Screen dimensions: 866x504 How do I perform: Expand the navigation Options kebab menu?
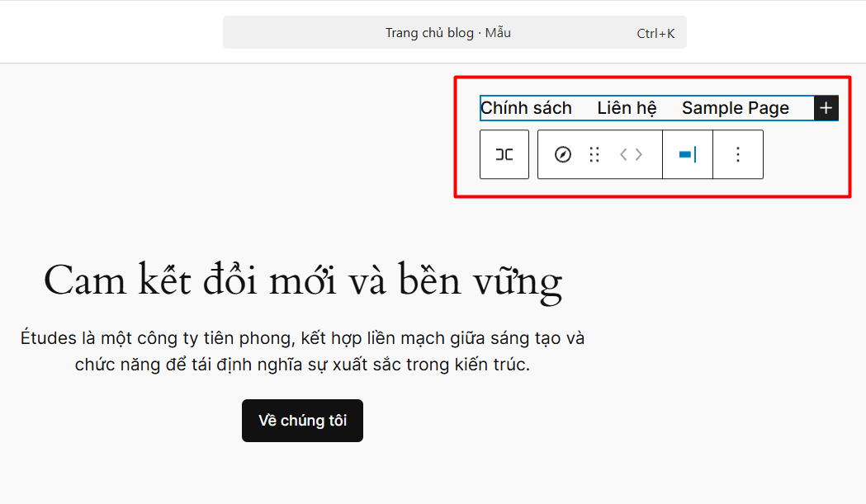point(737,154)
